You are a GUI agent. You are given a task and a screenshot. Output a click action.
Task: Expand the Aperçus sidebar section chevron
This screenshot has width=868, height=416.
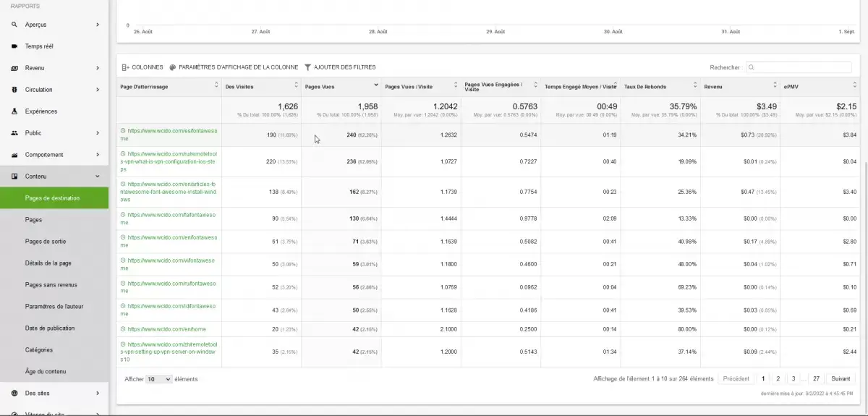98,25
